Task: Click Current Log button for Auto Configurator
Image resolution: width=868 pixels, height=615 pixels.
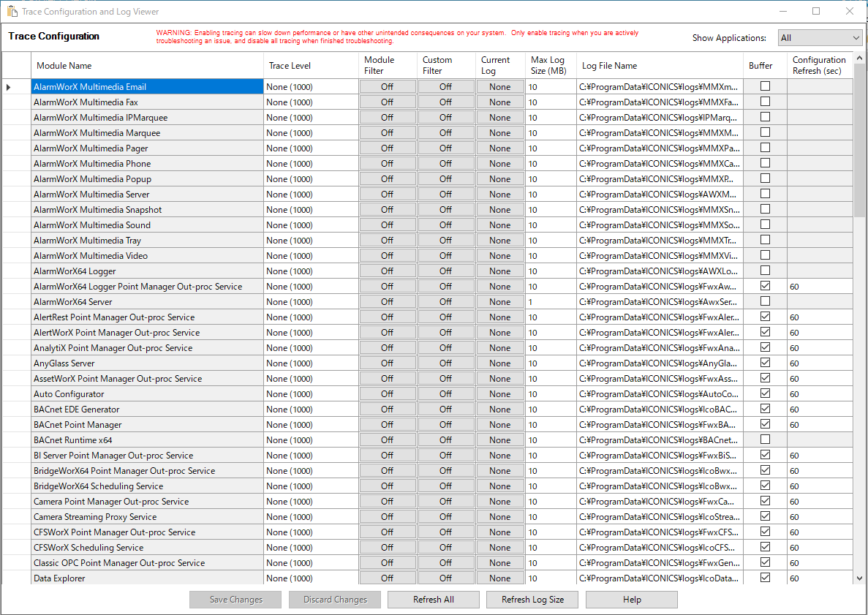Action: point(500,394)
